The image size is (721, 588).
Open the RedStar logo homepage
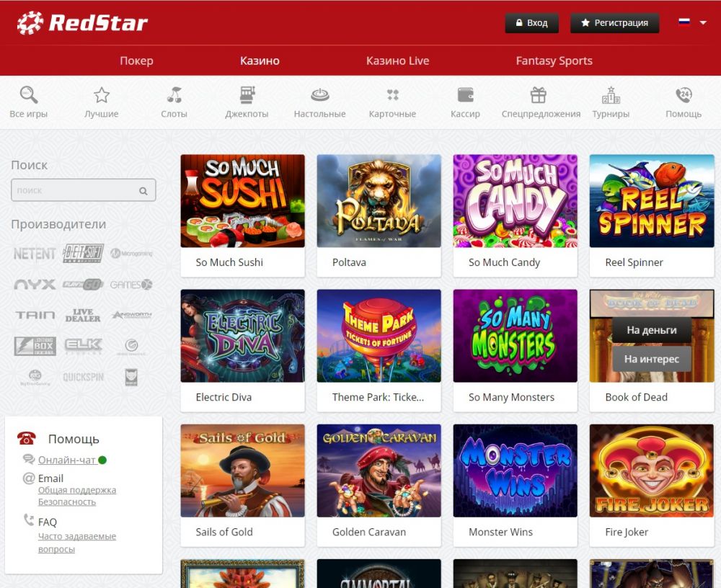[x=82, y=22]
